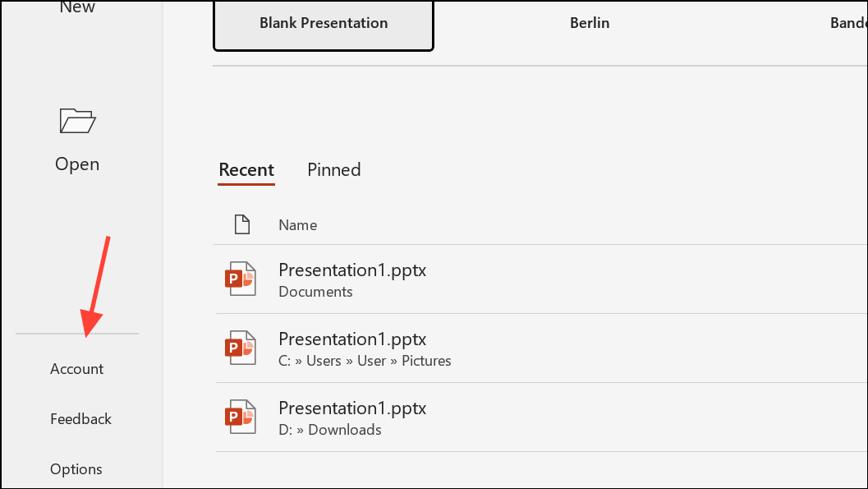Image resolution: width=868 pixels, height=489 pixels.
Task: Switch to the Pinned tab
Action: point(333,169)
